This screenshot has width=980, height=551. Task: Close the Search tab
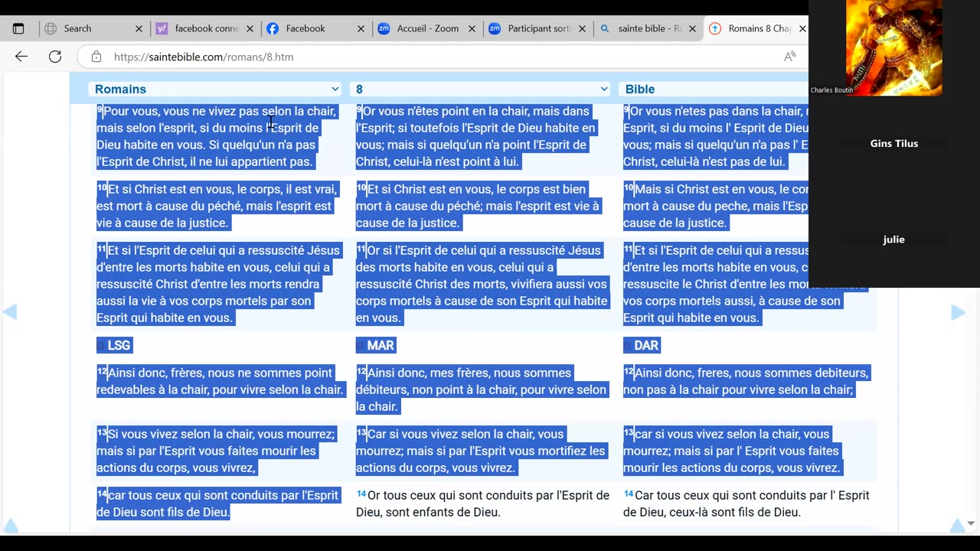(x=139, y=28)
